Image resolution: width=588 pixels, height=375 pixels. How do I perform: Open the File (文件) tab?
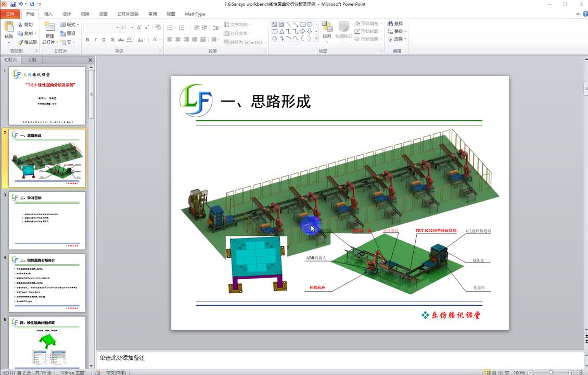(10, 14)
